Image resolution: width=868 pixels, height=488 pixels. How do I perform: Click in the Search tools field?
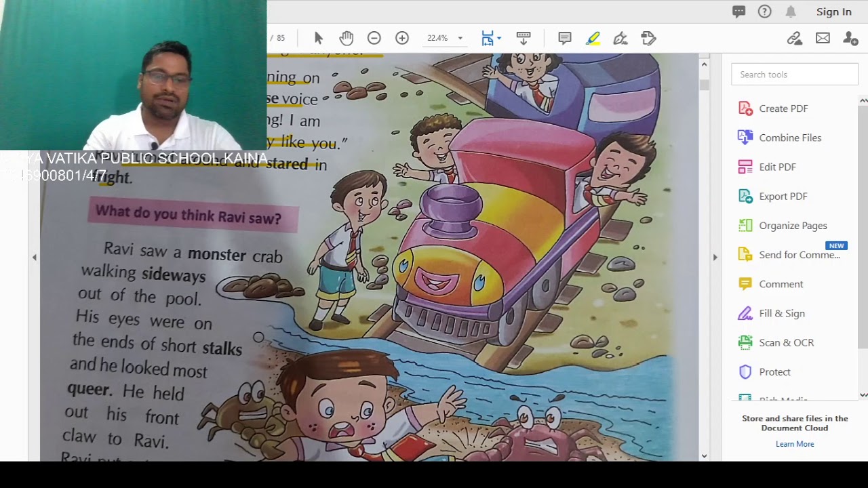795,75
